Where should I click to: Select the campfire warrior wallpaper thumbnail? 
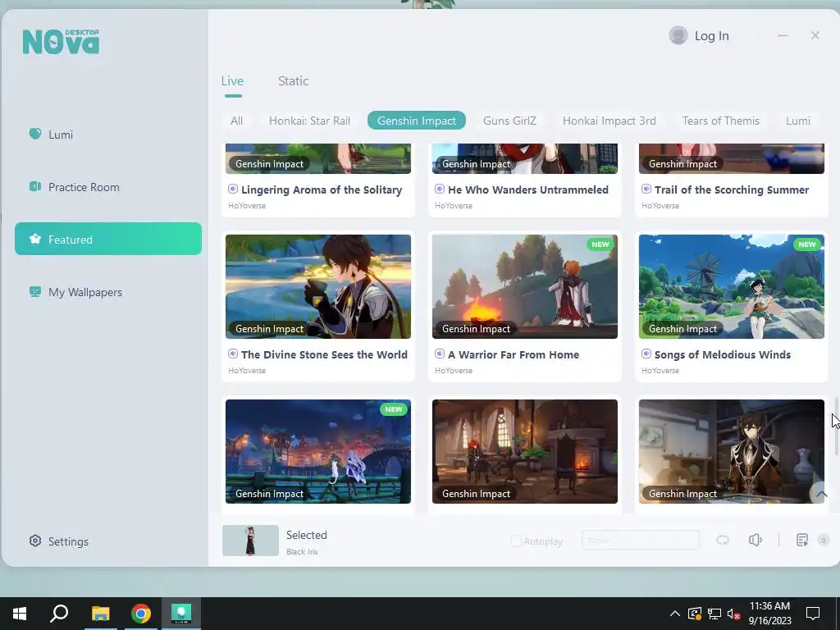coord(525,286)
